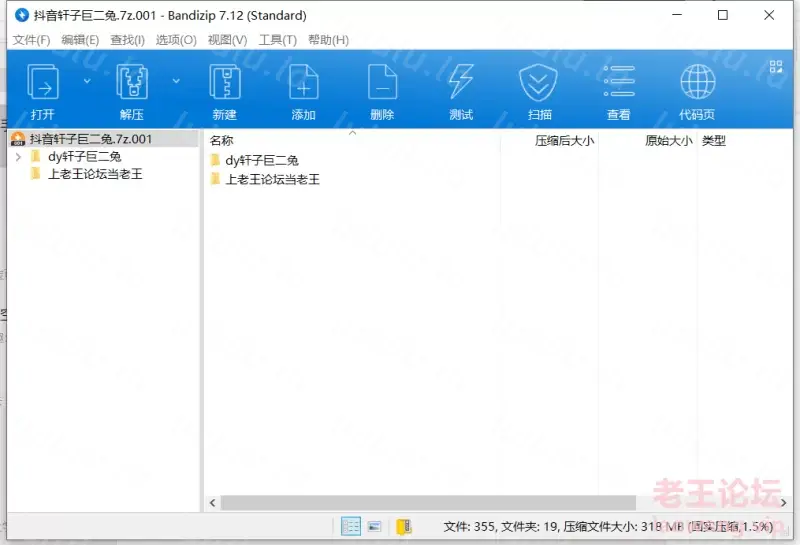Switch to details list view icon
800x545 pixels.
(x=351, y=526)
